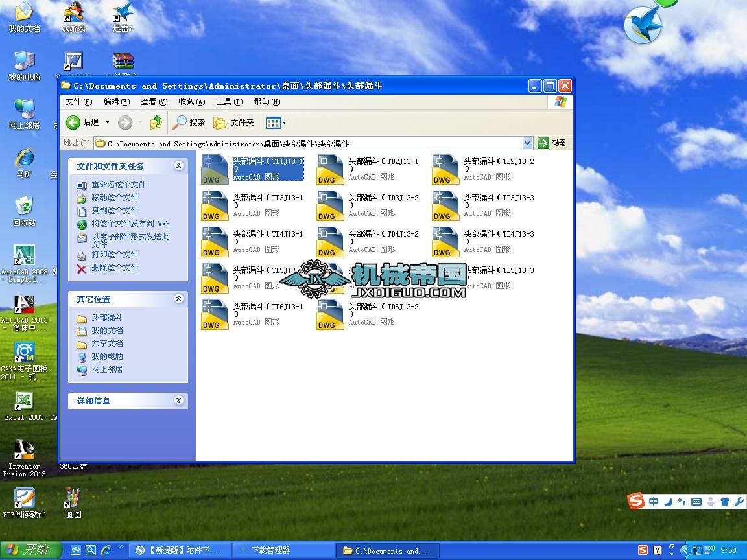Open the 回收站 recycle bin icon
747x560 pixels.
point(25,204)
